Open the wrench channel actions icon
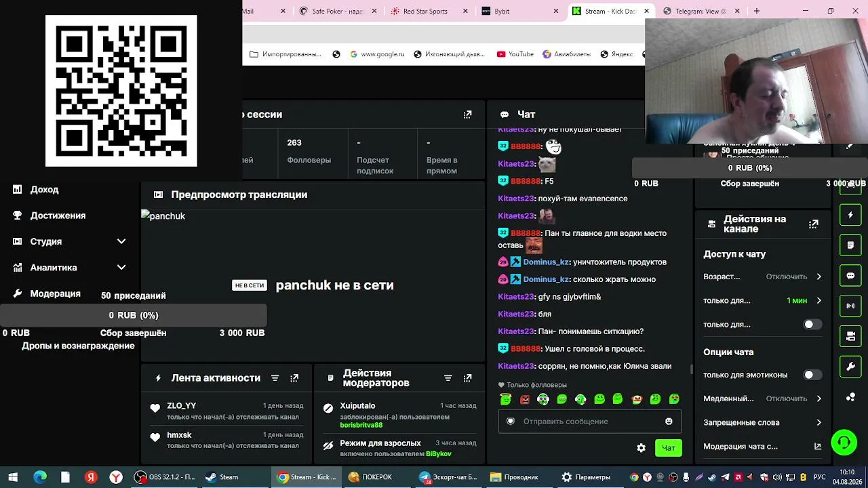 tap(850, 367)
